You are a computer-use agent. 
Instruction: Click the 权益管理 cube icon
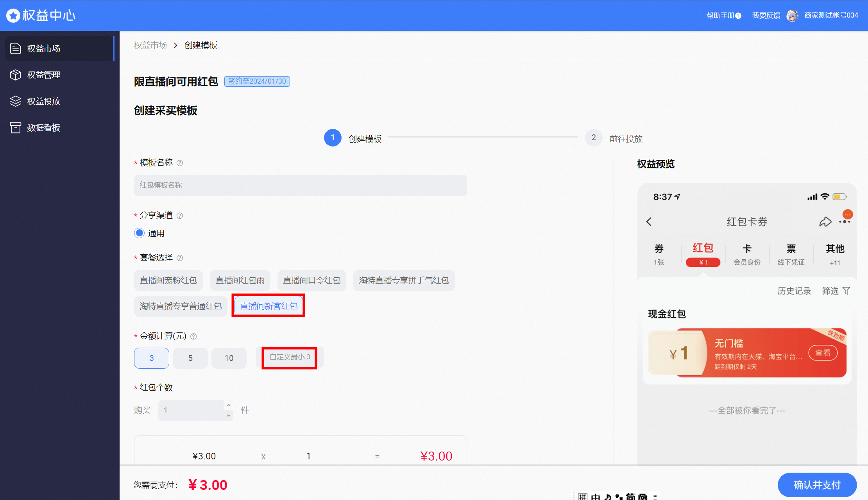coord(15,75)
